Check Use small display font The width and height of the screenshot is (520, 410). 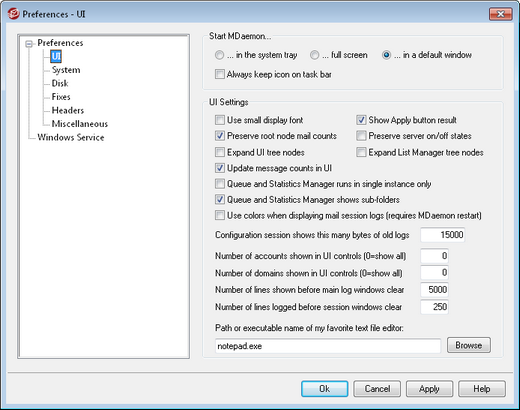click(220, 120)
